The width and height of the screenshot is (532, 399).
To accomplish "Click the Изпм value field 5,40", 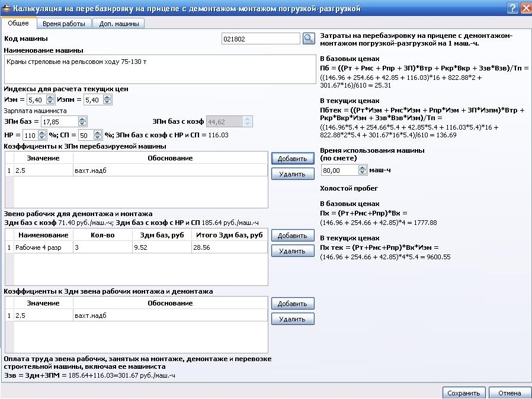I will coord(93,100).
